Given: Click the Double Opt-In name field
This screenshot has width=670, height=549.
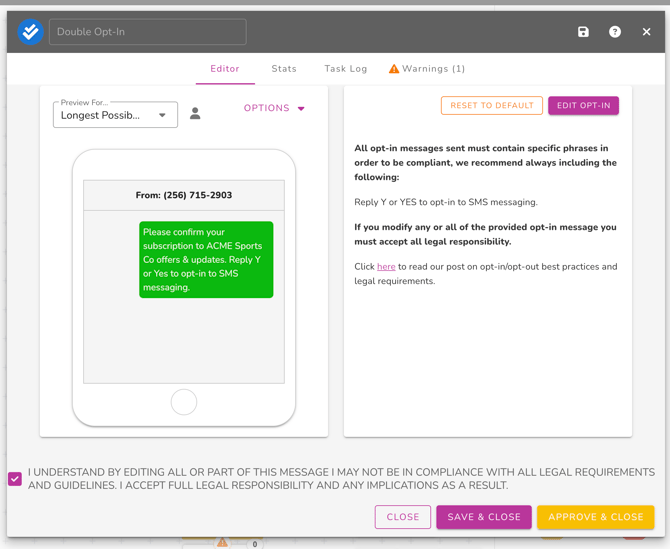Looking at the screenshot, I should [x=148, y=32].
